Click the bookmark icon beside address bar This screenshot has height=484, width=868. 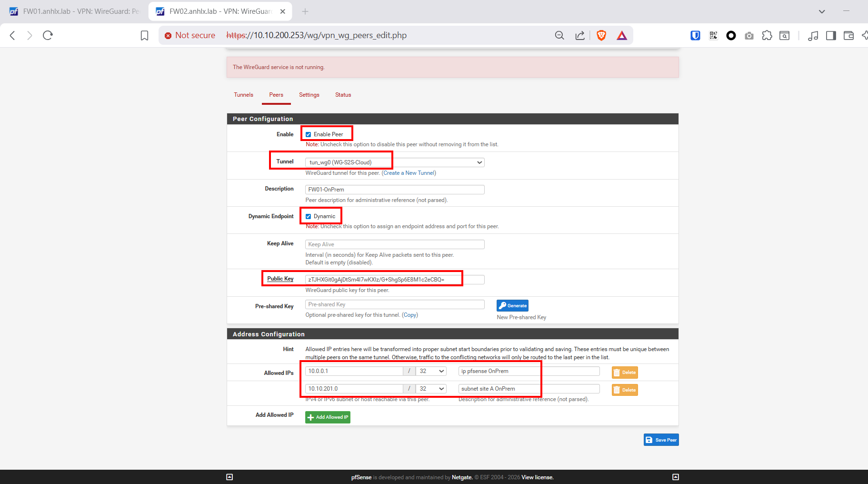coord(144,35)
